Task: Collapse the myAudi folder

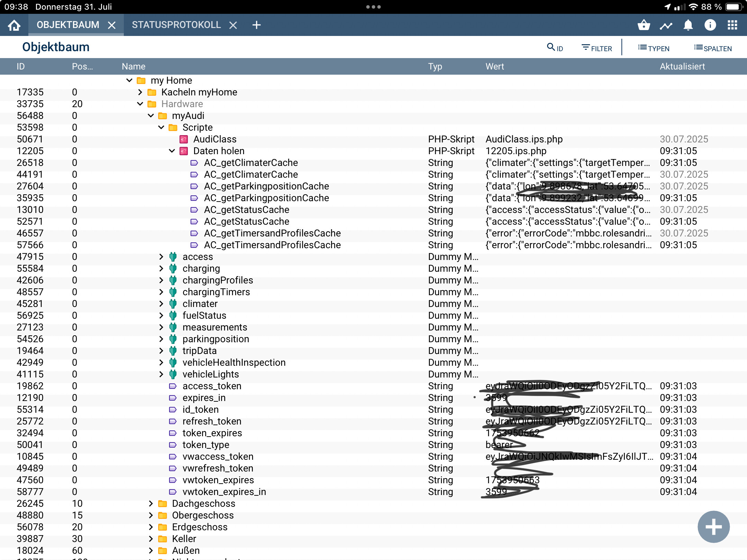Action: tap(151, 115)
